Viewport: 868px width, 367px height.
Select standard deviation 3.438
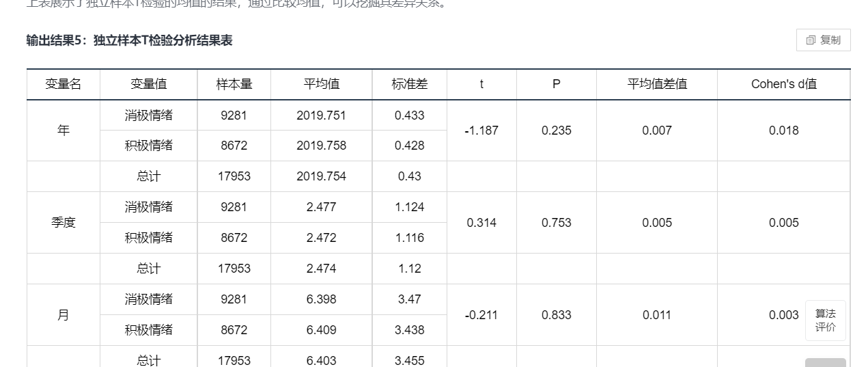pyautogui.click(x=410, y=330)
